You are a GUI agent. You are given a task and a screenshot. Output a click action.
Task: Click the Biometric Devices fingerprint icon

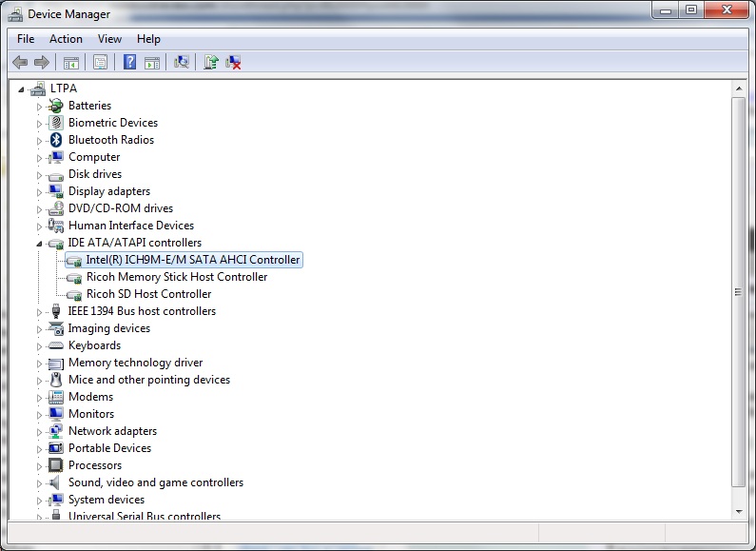(56, 123)
